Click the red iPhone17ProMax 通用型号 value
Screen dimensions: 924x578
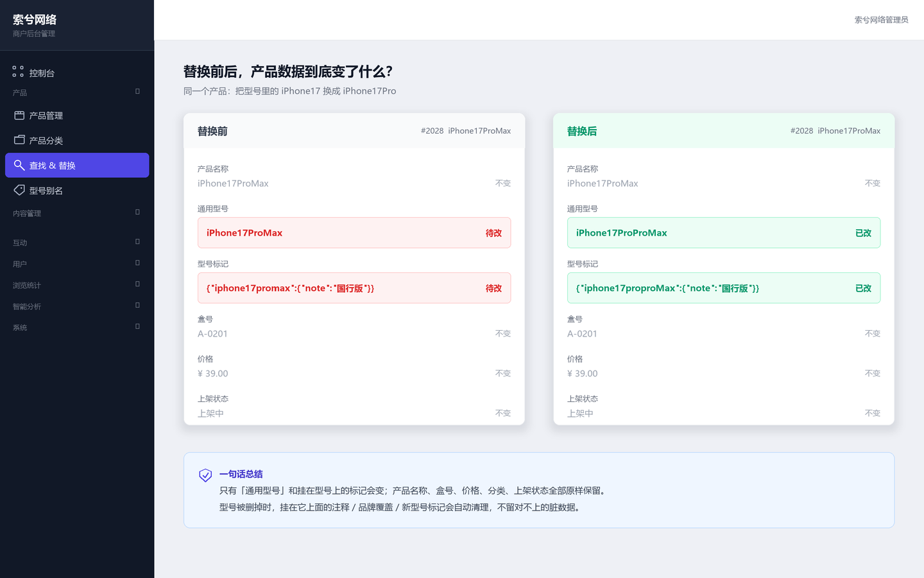tap(244, 233)
